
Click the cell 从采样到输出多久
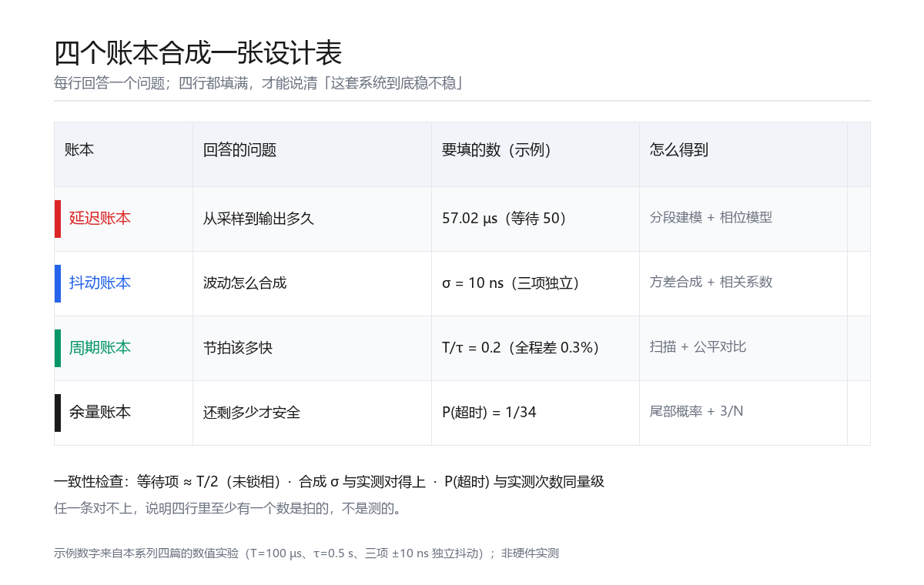tap(259, 219)
